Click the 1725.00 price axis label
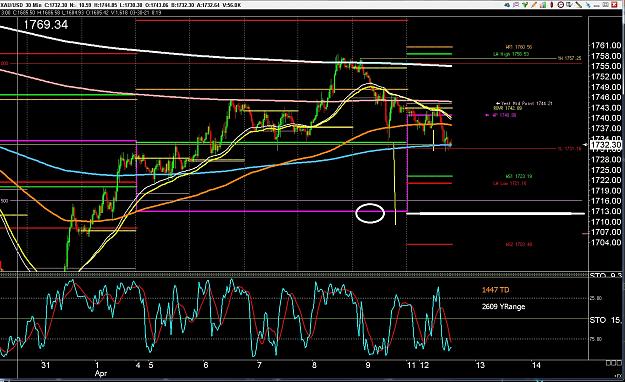 coord(606,170)
